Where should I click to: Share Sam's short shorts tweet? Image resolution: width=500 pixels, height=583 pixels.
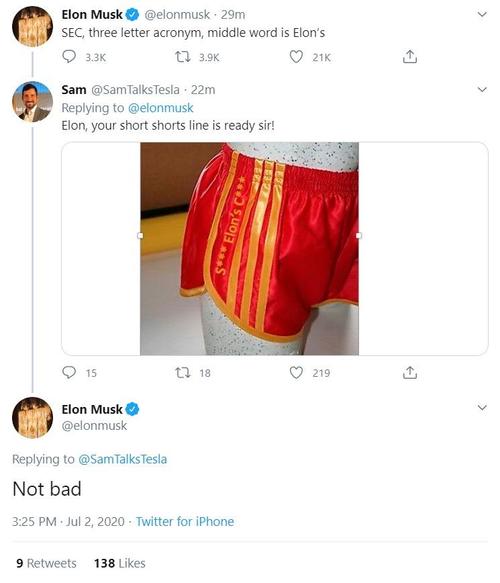[410, 372]
